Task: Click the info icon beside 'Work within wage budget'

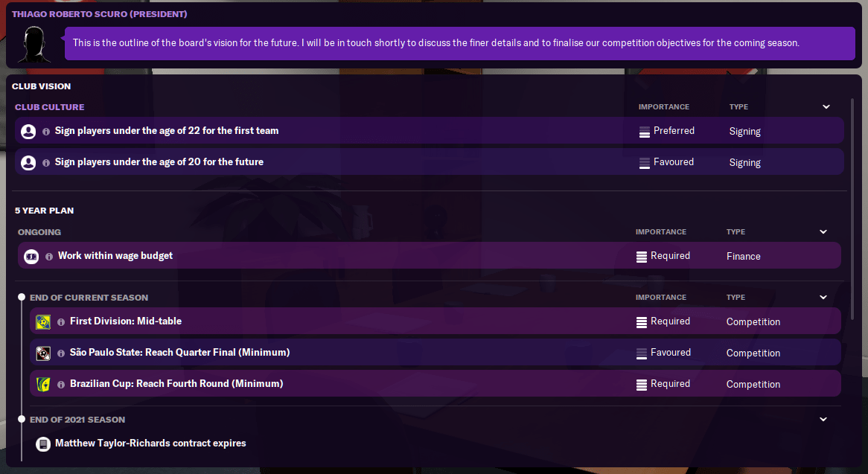Action: [x=49, y=256]
